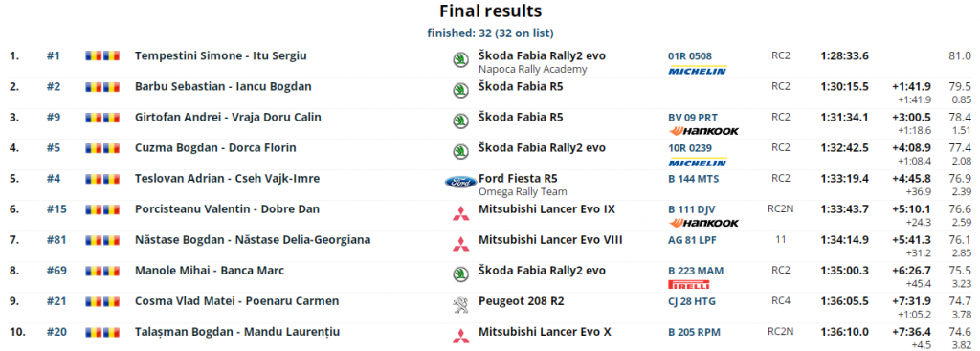Viewport: 980px width, 351px height.
Task: Open start number #9 link
Action: tap(54, 117)
